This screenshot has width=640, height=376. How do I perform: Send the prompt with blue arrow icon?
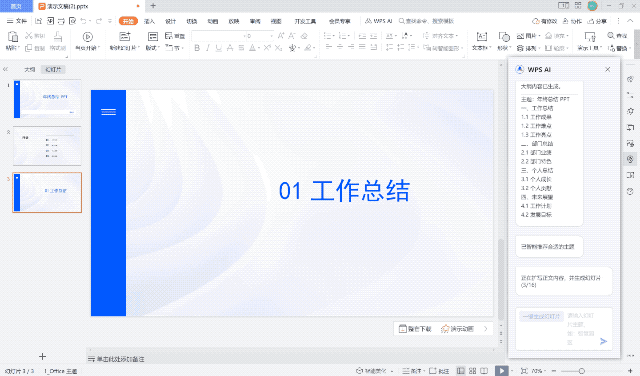(603, 341)
